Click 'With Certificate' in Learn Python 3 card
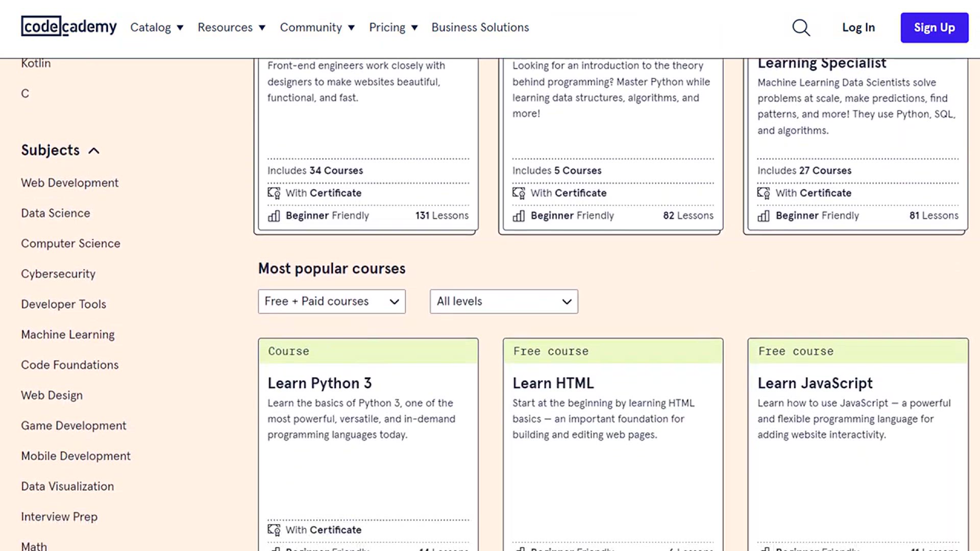This screenshot has width=980, height=551. [x=323, y=530]
